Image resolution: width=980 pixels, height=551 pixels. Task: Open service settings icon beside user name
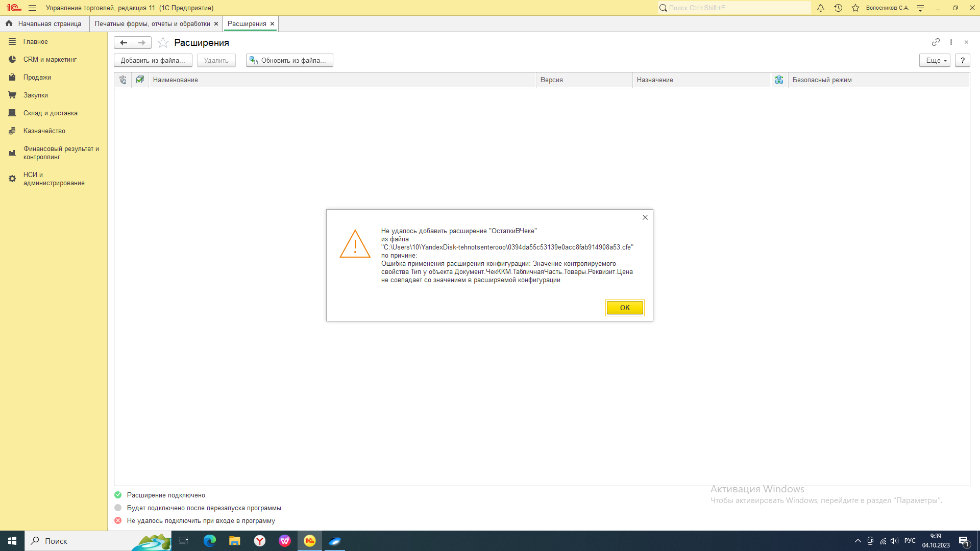tap(920, 8)
